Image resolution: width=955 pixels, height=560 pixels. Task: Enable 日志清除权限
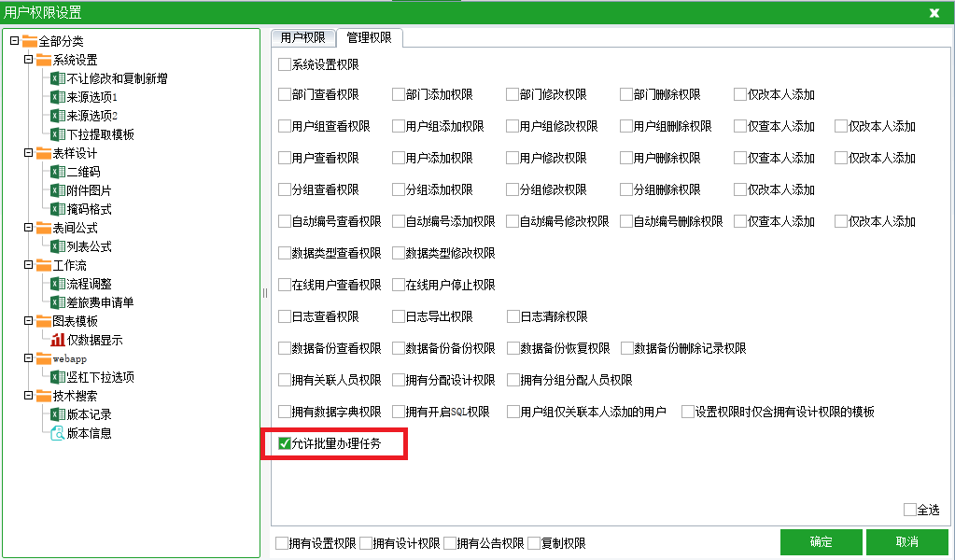[513, 316]
